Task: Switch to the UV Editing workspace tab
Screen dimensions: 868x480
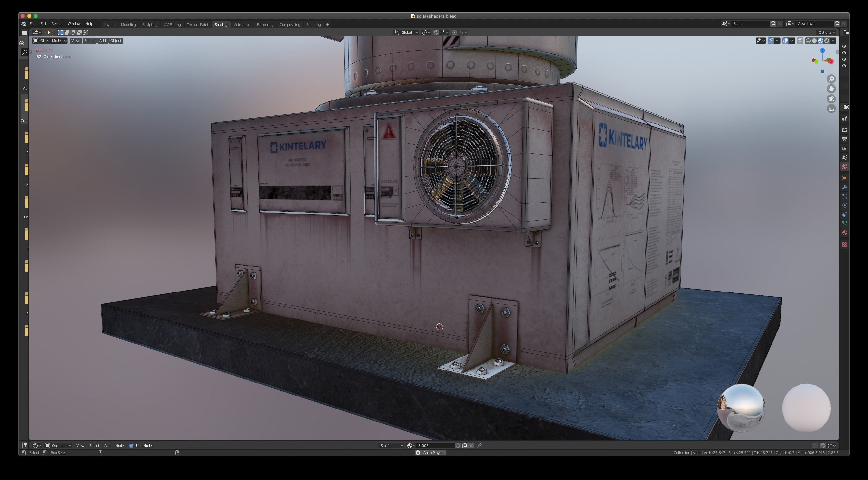Action: 172,25
